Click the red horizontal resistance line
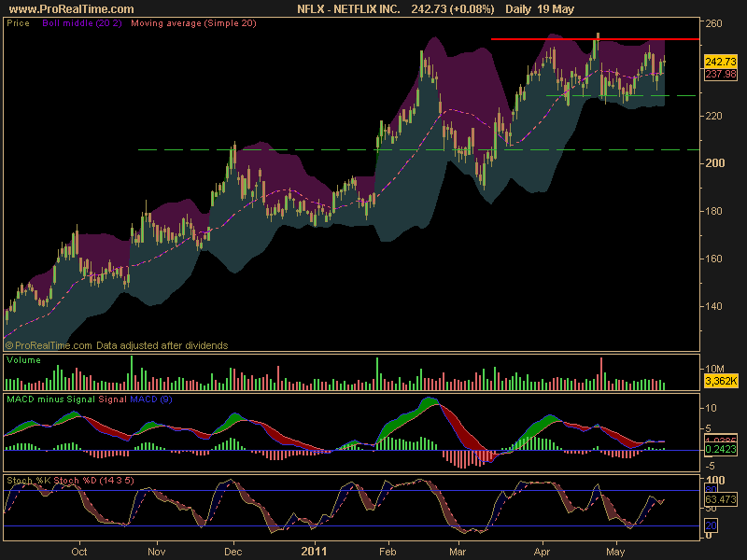 (x=595, y=39)
